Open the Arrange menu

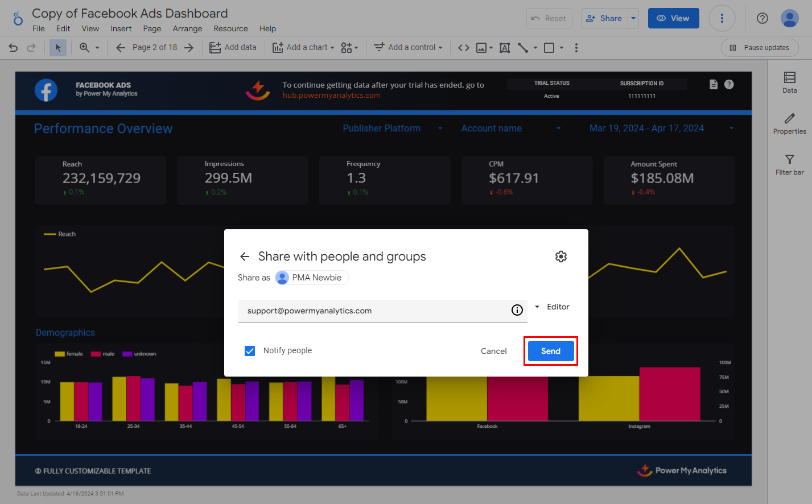coord(187,28)
